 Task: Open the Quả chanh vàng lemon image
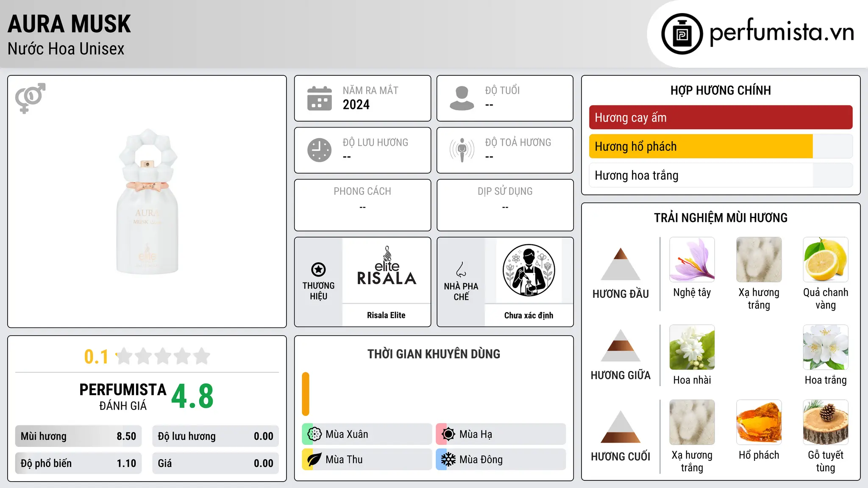[826, 260]
